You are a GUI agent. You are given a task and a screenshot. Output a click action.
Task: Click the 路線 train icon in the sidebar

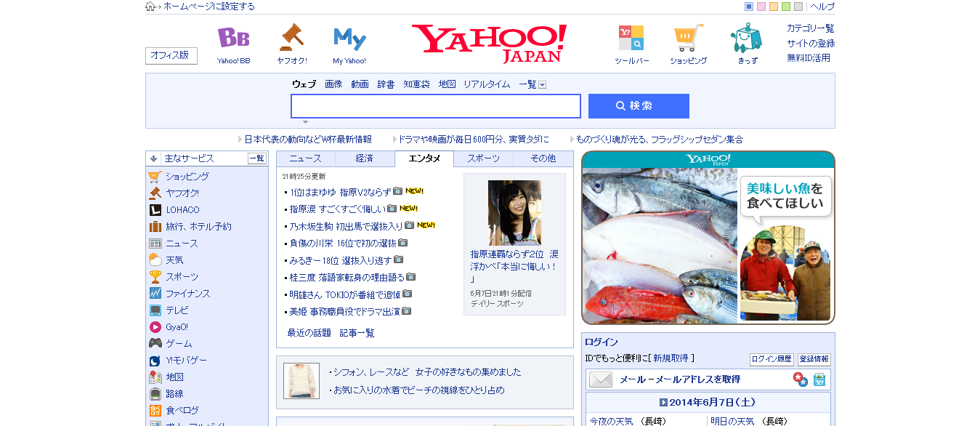(155, 394)
